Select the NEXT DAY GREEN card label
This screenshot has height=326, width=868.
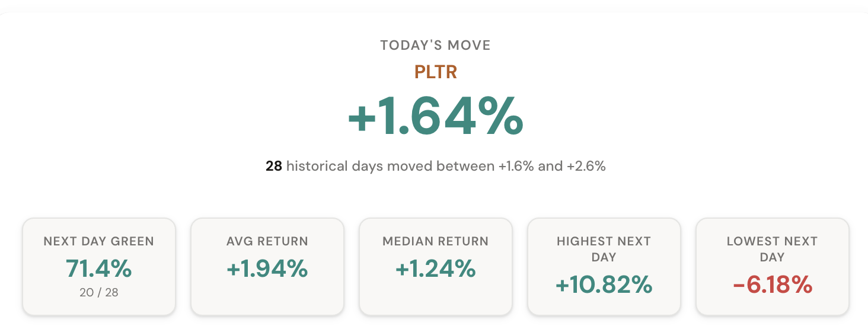click(98, 241)
